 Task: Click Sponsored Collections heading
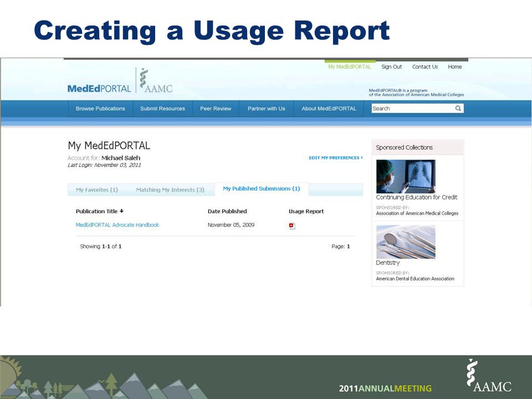point(405,147)
